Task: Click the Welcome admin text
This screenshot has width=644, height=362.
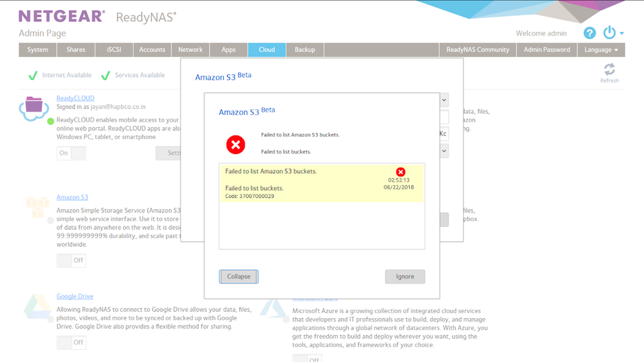Action: coord(542,34)
